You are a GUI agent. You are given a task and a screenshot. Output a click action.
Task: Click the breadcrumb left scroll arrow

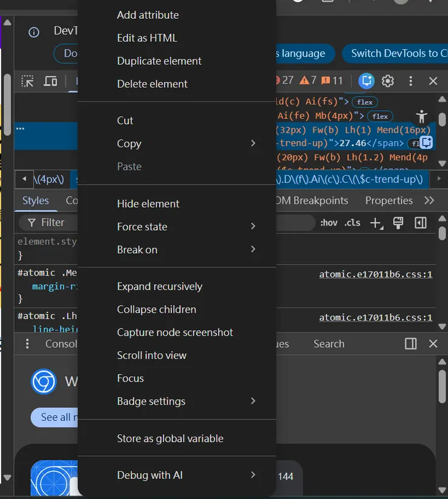coord(24,179)
